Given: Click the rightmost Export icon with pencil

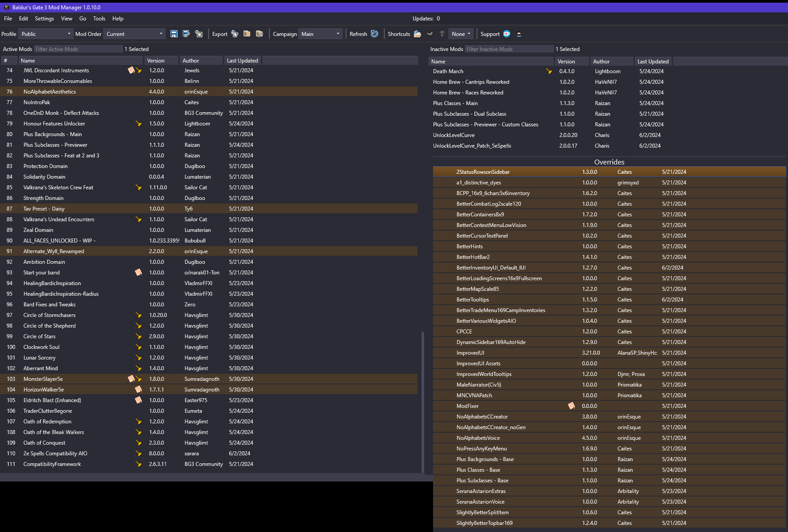Looking at the screenshot, I should pyautogui.click(x=260, y=34).
